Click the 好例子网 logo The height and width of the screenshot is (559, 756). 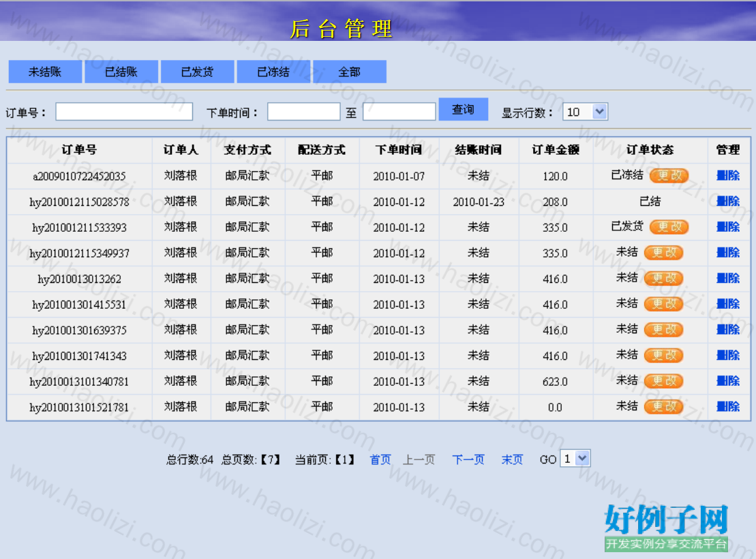(666, 527)
